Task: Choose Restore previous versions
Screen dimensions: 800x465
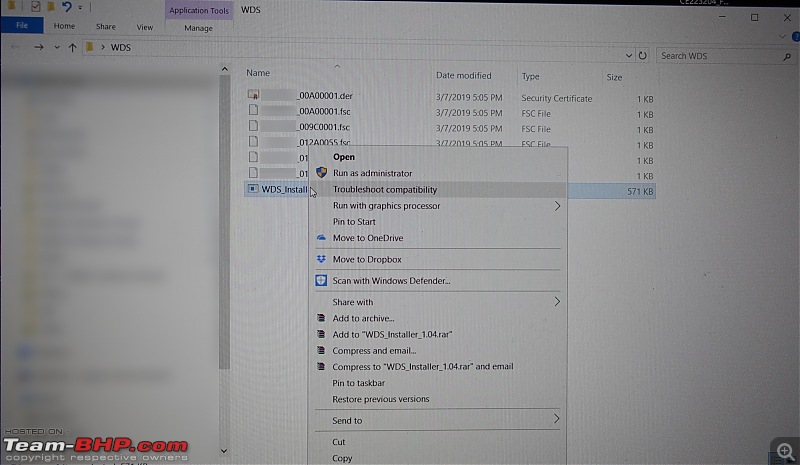Action: pyautogui.click(x=381, y=399)
